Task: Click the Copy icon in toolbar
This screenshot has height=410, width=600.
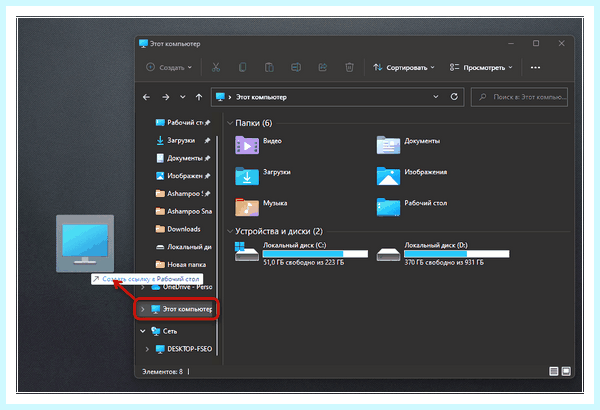Action: (242, 67)
